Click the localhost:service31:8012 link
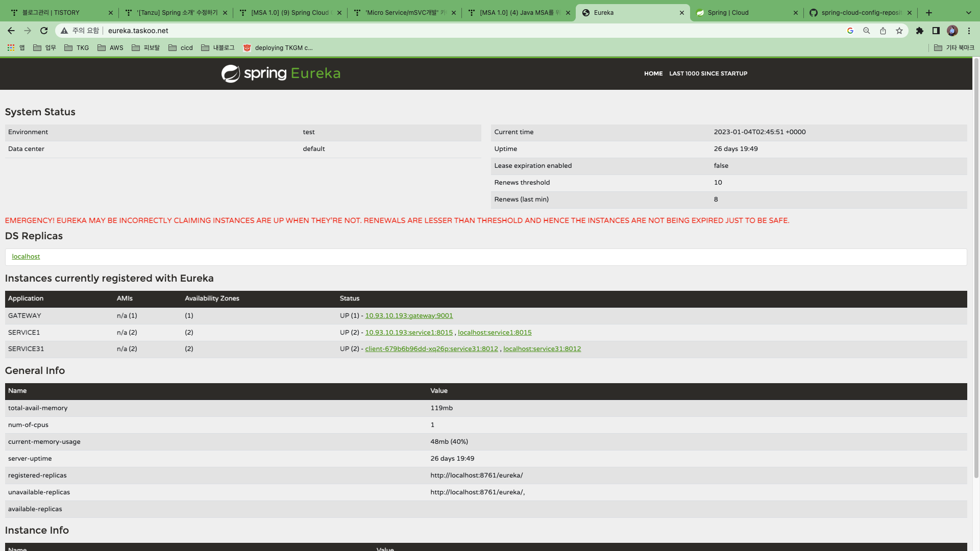This screenshot has width=980, height=551. pos(542,349)
